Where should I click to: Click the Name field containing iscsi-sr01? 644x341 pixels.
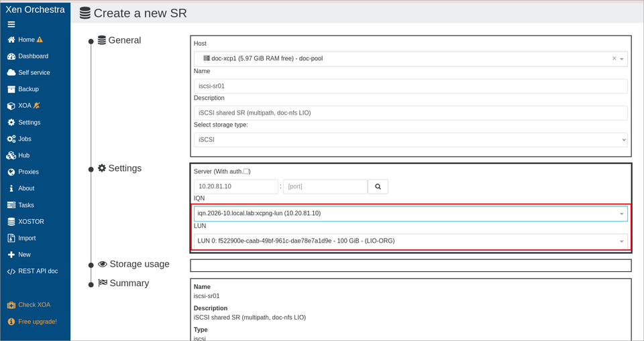point(411,86)
